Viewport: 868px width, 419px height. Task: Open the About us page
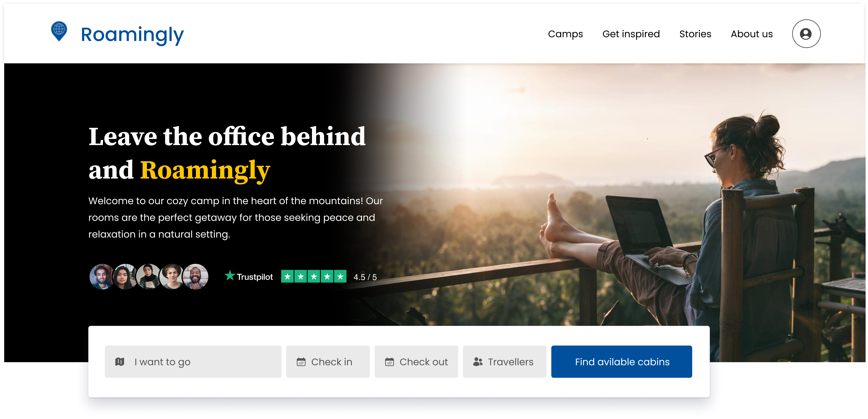751,34
